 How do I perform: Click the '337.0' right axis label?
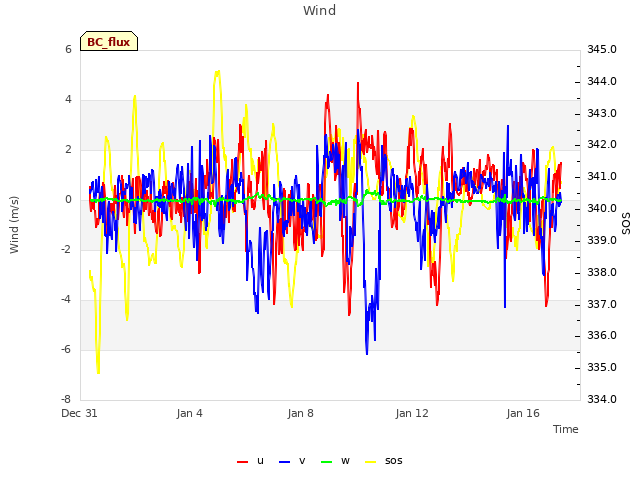tap(602, 304)
